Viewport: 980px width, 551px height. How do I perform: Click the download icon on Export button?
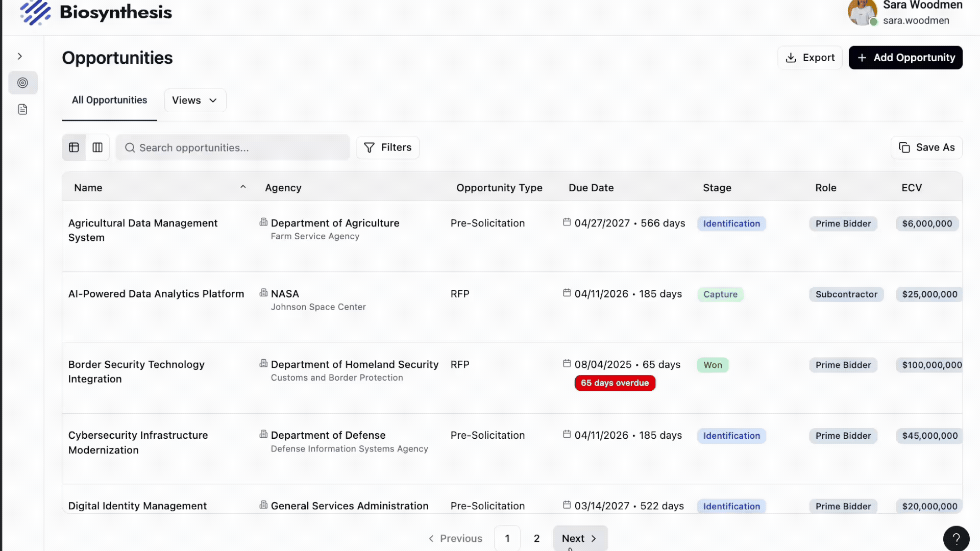[791, 57]
